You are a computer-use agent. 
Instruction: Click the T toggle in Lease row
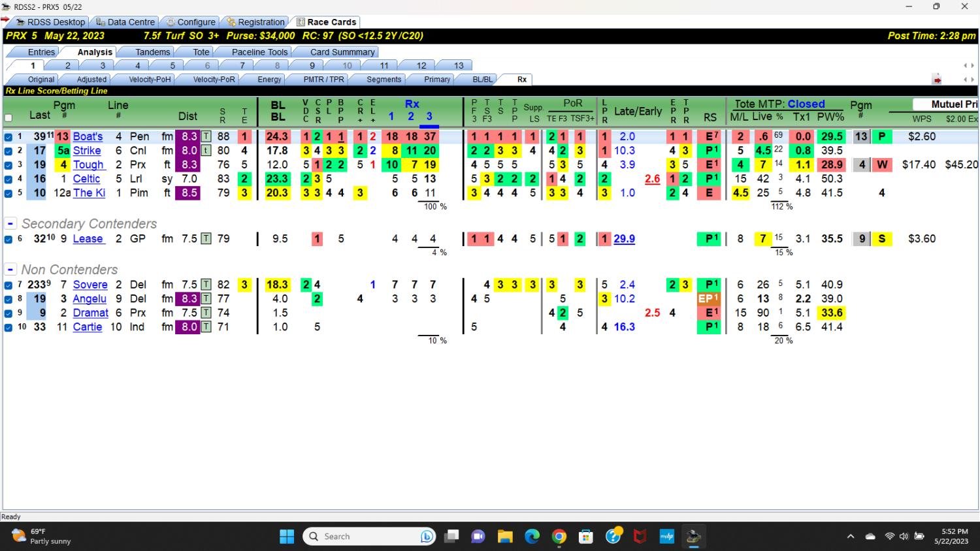pyautogui.click(x=206, y=238)
